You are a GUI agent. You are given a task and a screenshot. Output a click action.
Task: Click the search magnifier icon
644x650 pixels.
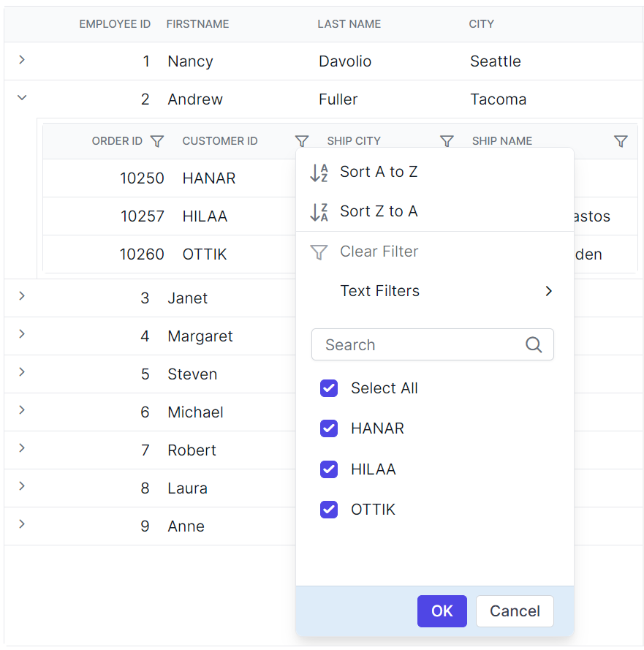534,344
